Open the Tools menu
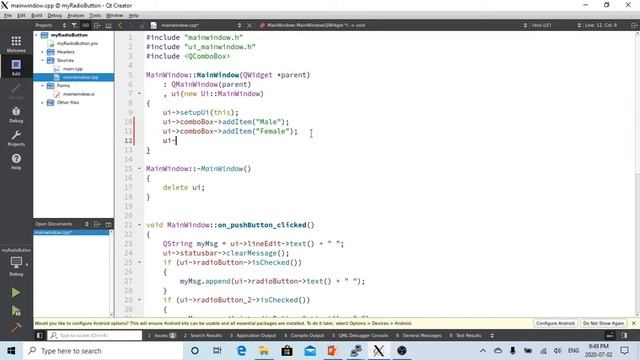Viewport: 640px width, 360px height. tap(95, 16)
